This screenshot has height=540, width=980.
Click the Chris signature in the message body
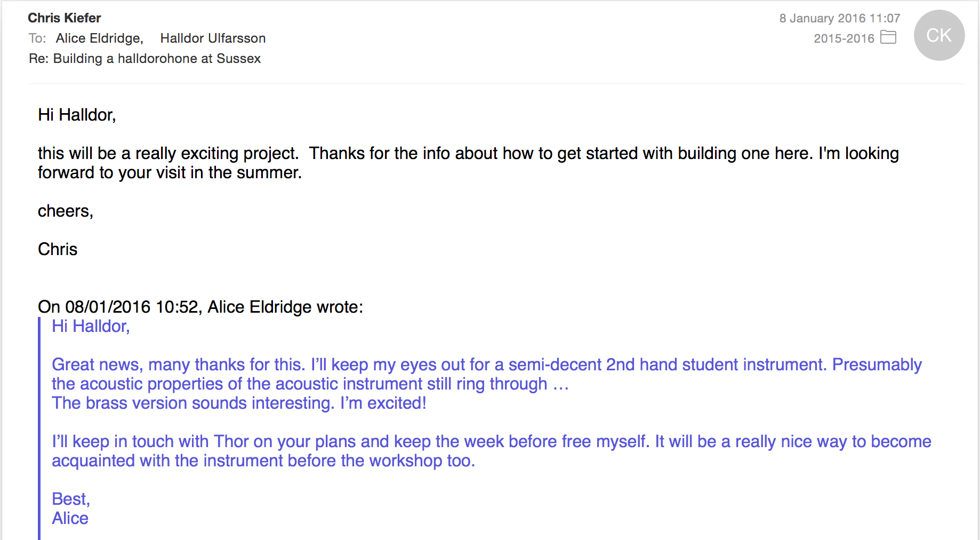(58, 249)
